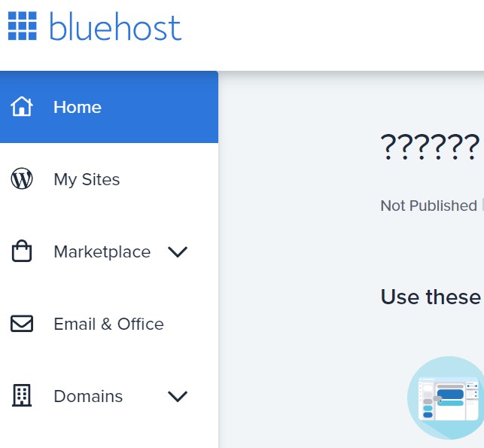
Task: Click the shopping bag Marketplace icon
Action: (x=22, y=251)
